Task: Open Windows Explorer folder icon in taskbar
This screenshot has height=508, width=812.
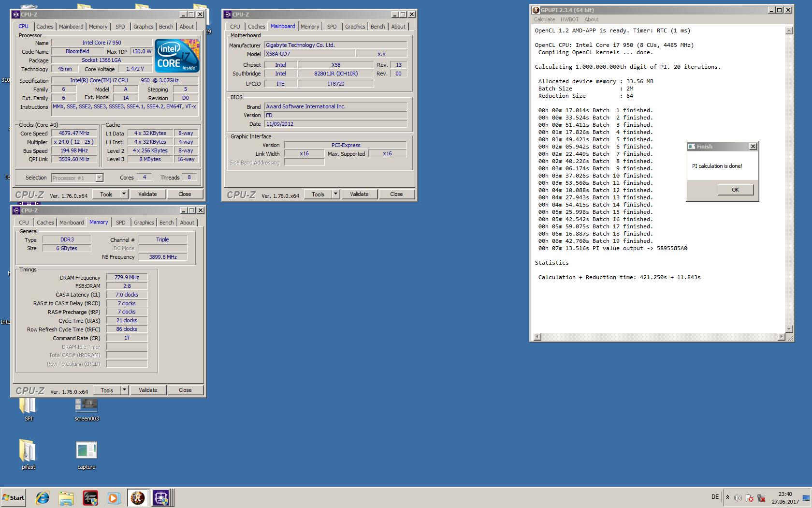Action: pyautogui.click(x=66, y=497)
